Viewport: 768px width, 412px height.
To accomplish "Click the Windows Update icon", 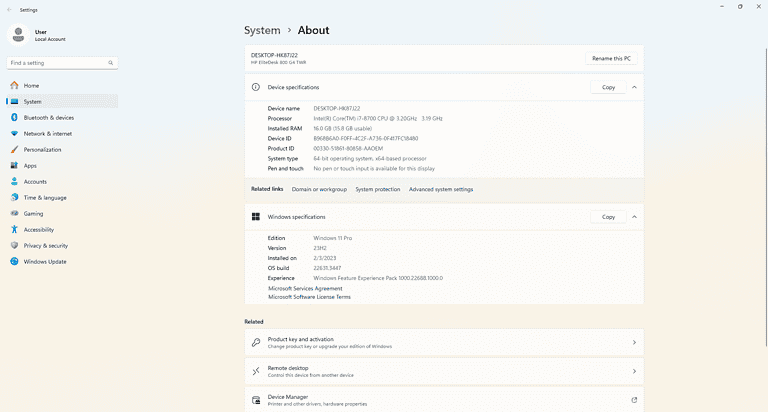I will [14, 262].
